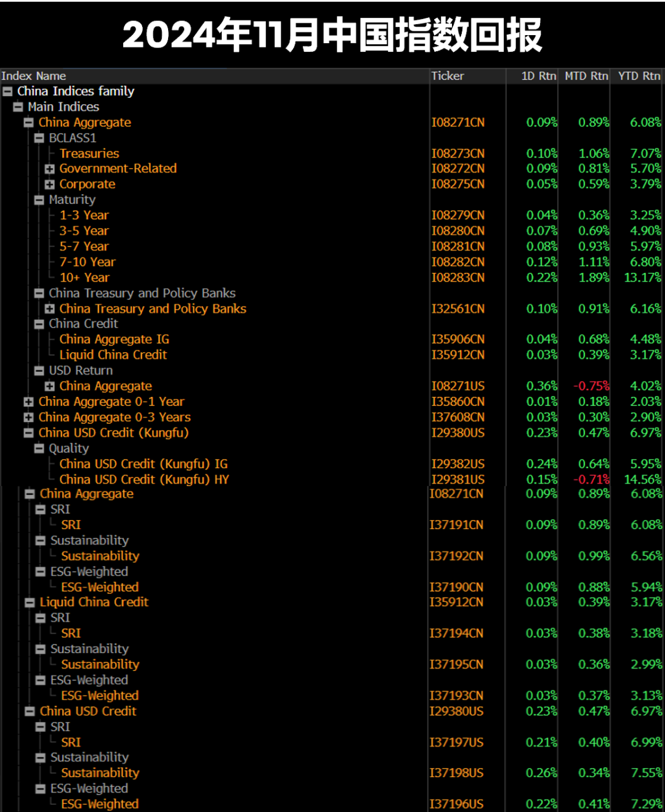This screenshot has width=665, height=812.
Task: Click the 7.07% YTD return for Treasuries
Action: (x=646, y=153)
